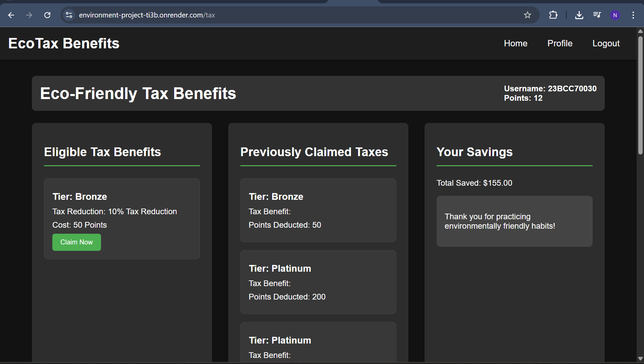Select the Username: 23BCC70030 text
Image resolution: width=644 pixels, height=364 pixels.
point(550,89)
